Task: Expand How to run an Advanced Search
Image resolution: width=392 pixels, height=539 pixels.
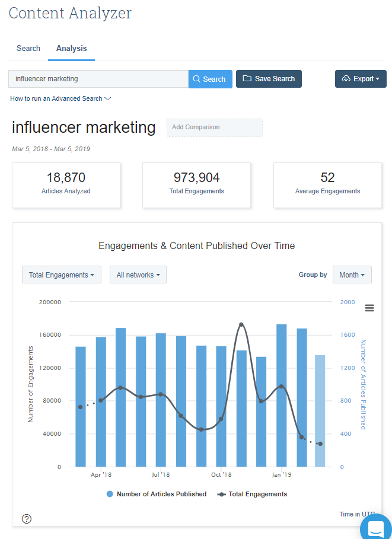Action: tap(60, 98)
